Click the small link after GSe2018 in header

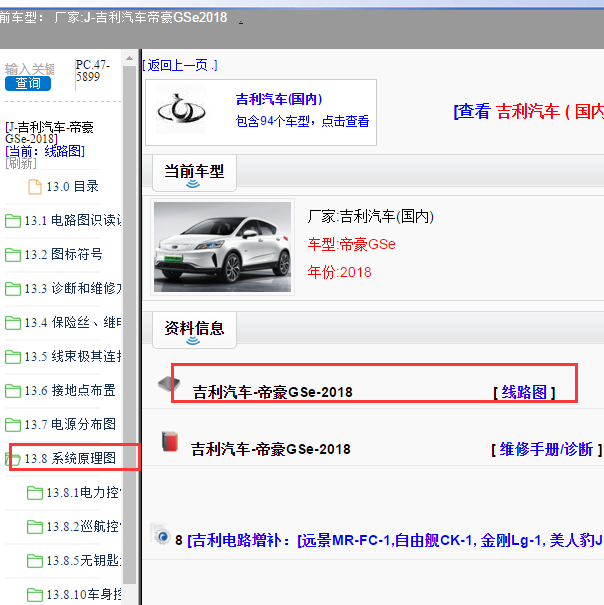coord(241,22)
